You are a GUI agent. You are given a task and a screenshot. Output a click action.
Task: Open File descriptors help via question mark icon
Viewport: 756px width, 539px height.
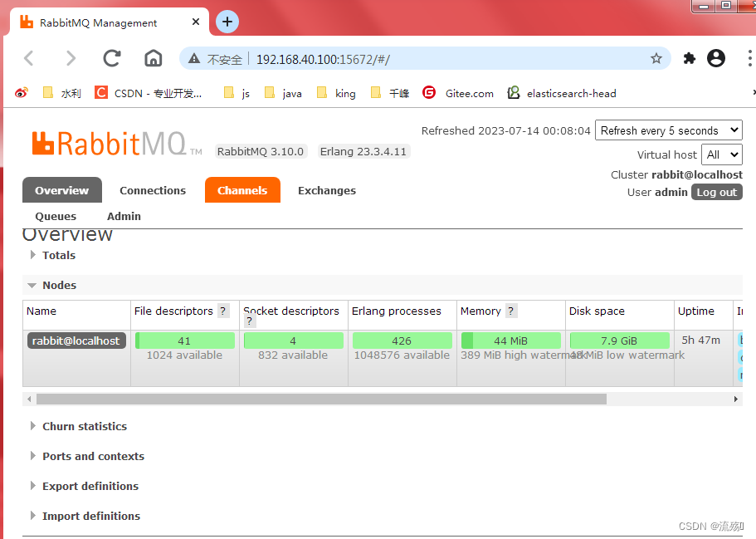[223, 311]
